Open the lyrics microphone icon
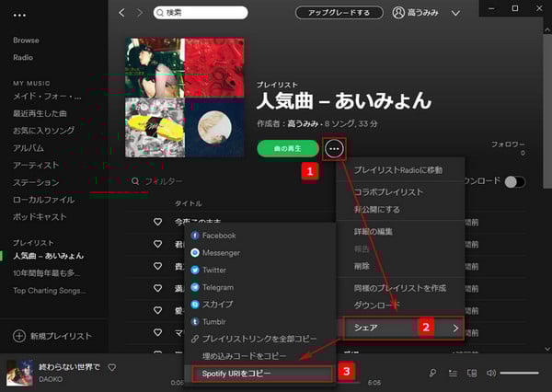The width and height of the screenshot is (552, 392). click(x=432, y=373)
